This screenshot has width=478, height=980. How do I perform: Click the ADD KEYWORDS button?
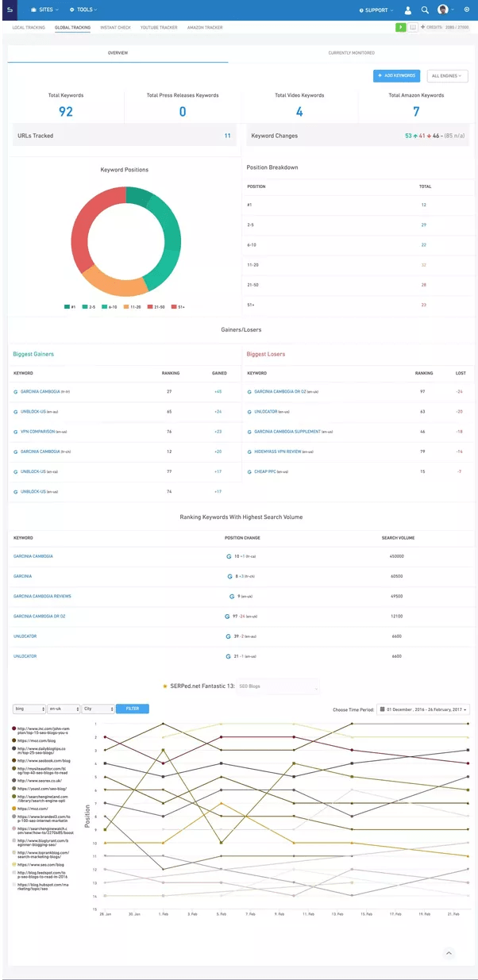(x=396, y=76)
